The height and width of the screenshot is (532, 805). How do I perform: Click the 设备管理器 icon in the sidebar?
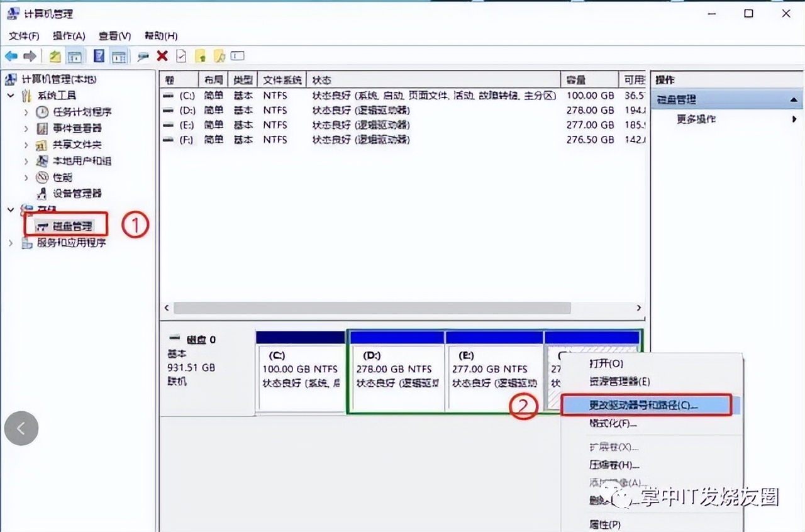(43, 194)
